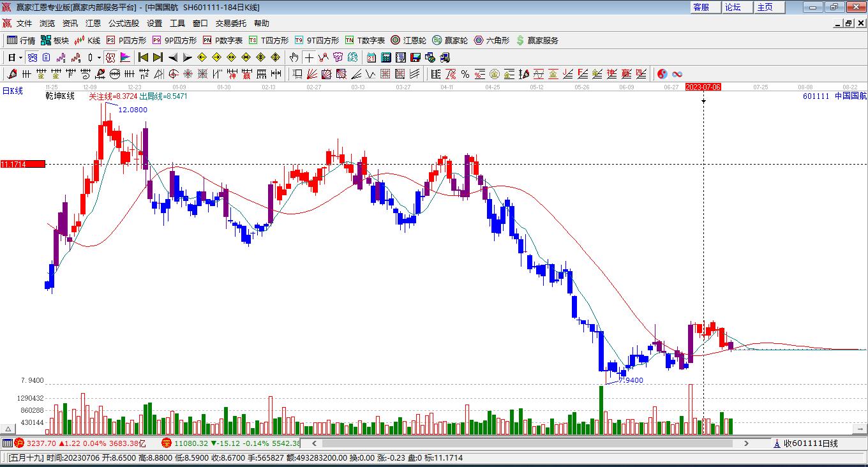Open the 江恩 menu
The width and height of the screenshot is (868, 467).
pos(93,24)
